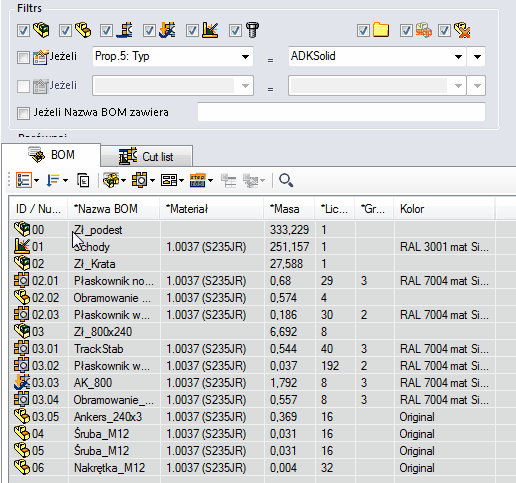Enable the first Jeżeli condition checkbox
This screenshot has width=516, height=483.
point(23,57)
